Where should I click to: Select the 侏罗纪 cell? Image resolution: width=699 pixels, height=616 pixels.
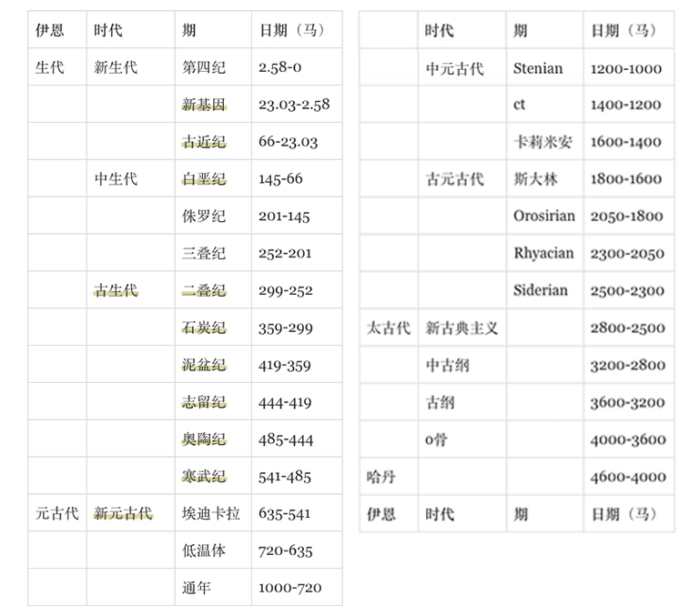[204, 217]
